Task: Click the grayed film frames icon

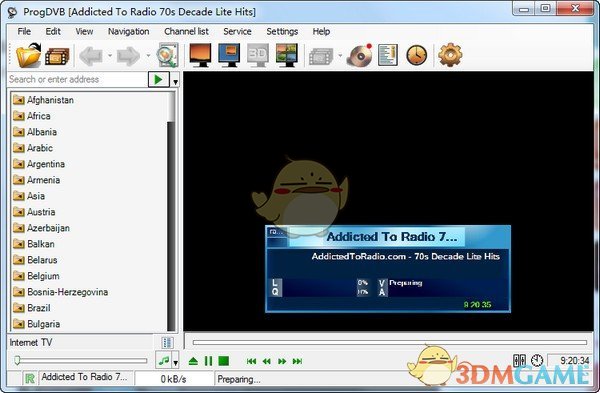Action: click(321, 57)
